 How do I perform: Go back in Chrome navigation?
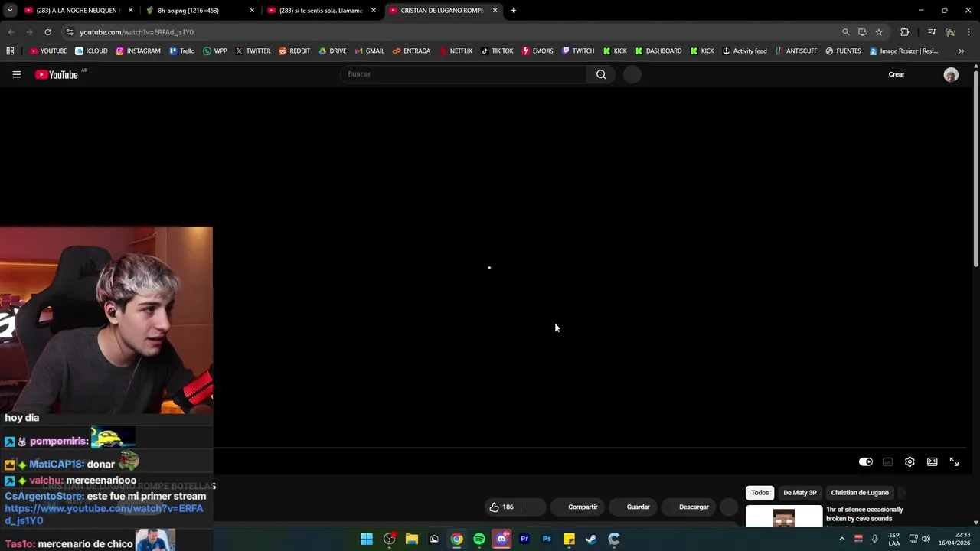coord(11,32)
